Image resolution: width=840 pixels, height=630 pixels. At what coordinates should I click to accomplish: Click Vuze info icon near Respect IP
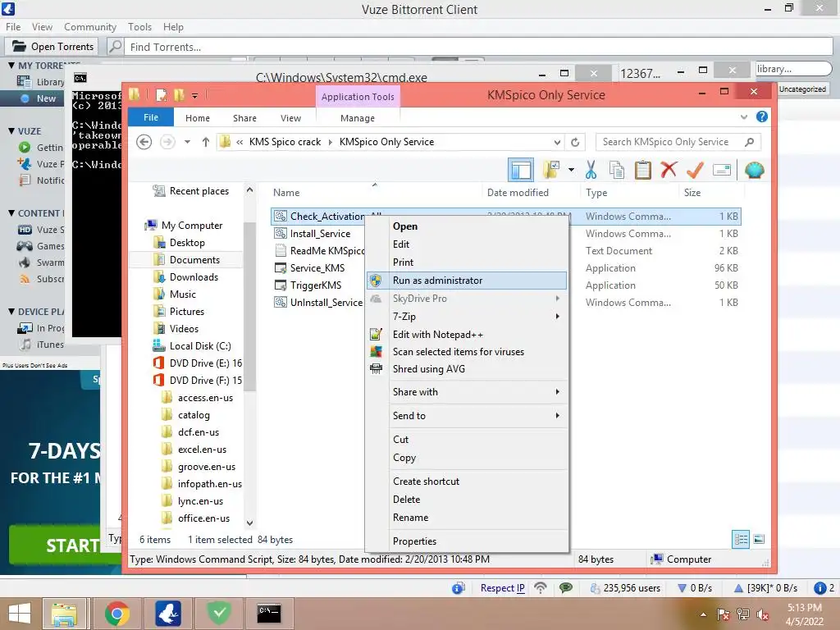tap(458, 588)
